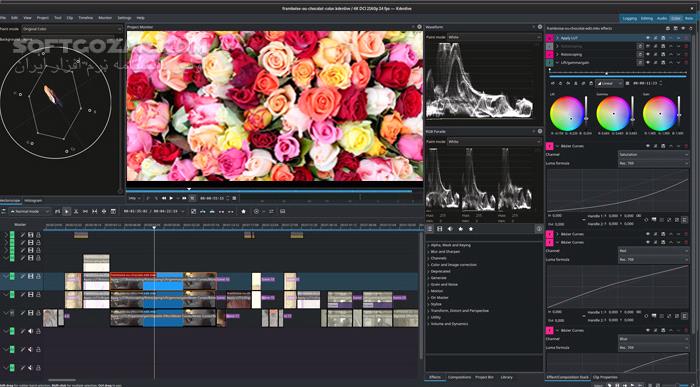Open the Timeline menu
The height and width of the screenshot is (387, 700).
86,18
